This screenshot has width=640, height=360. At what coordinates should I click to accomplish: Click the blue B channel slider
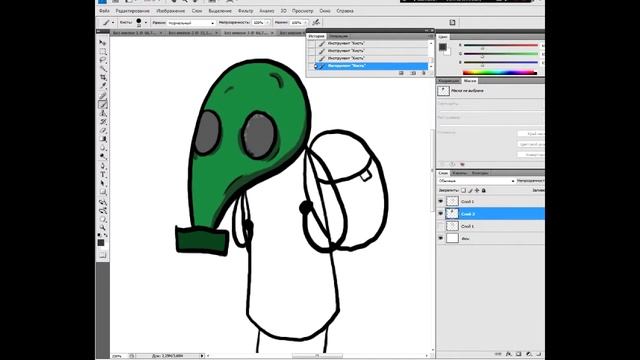point(501,62)
